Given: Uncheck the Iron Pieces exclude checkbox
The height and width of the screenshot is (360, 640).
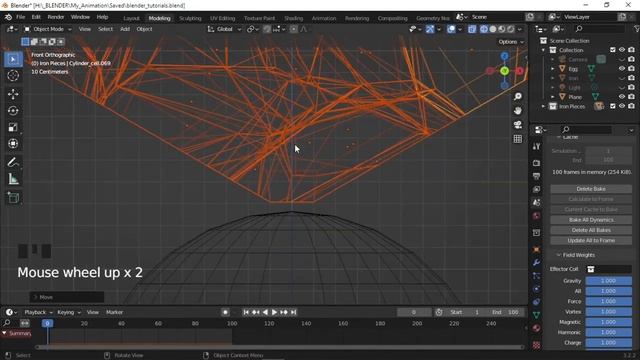Looking at the screenshot, I should click(x=613, y=106).
